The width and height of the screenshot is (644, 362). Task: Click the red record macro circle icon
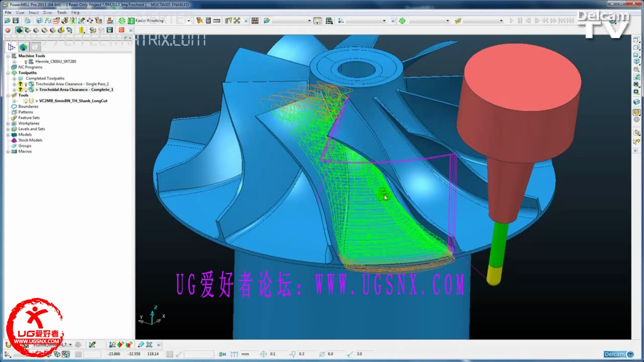pos(8,30)
